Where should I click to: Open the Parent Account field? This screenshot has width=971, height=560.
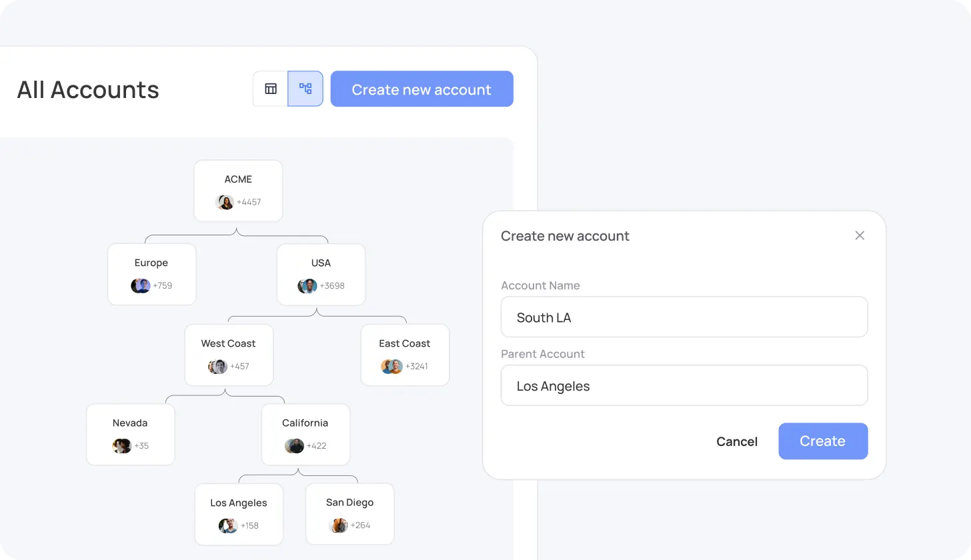[x=684, y=386]
